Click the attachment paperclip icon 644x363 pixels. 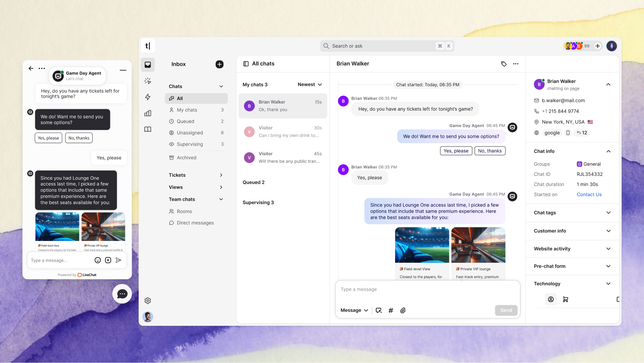pyautogui.click(x=403, y=310)
